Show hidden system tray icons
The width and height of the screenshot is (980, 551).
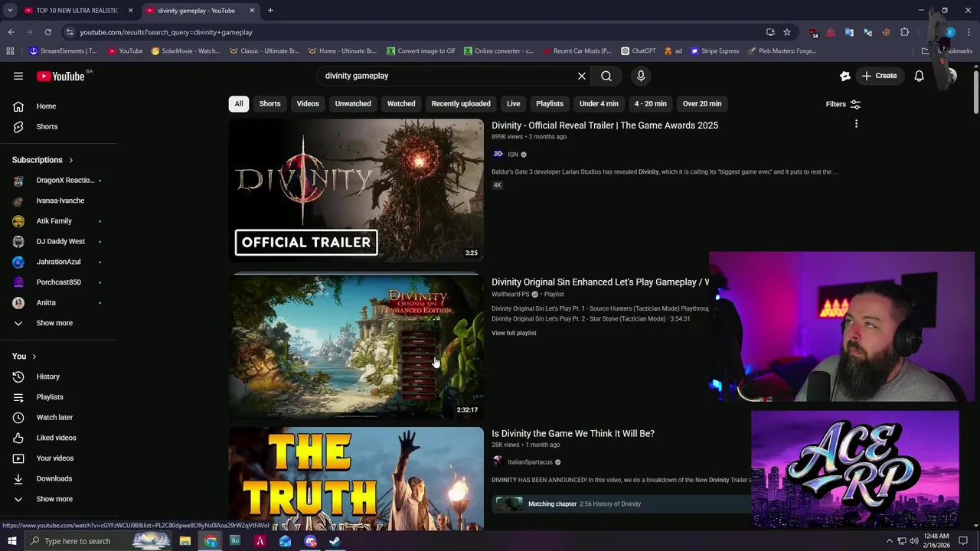coord(890,541)
